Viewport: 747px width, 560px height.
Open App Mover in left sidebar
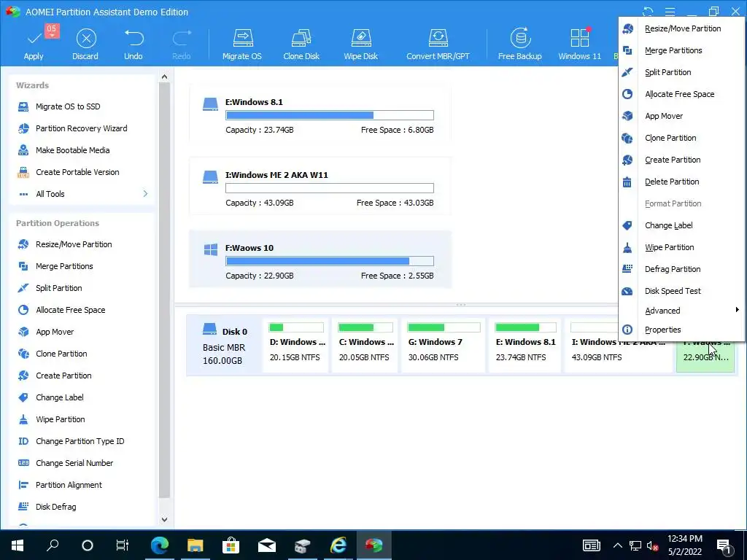[x=55, y=332]
